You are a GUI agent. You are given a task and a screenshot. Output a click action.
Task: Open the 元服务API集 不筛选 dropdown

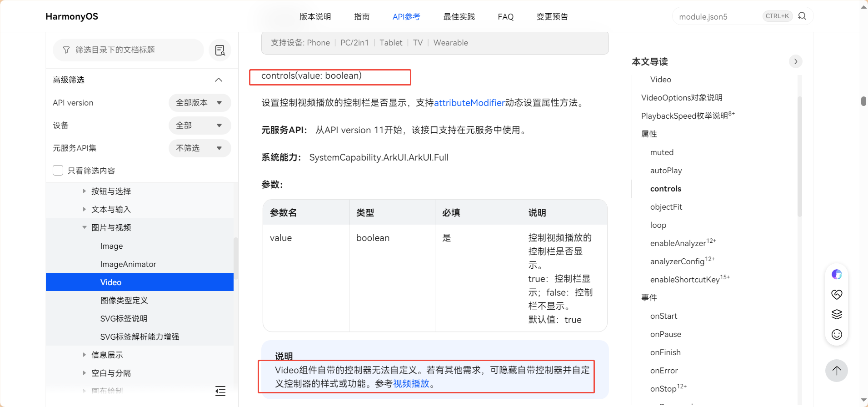(x=200, y=148)
